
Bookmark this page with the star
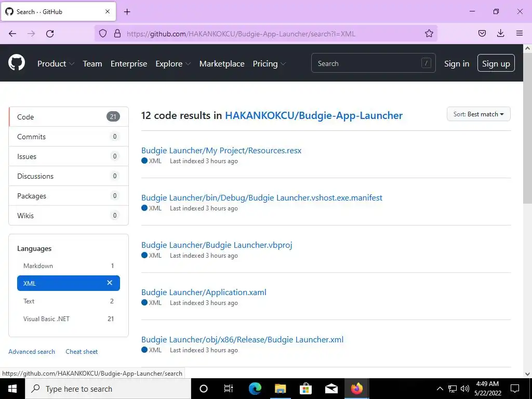[x=429, y=33]
